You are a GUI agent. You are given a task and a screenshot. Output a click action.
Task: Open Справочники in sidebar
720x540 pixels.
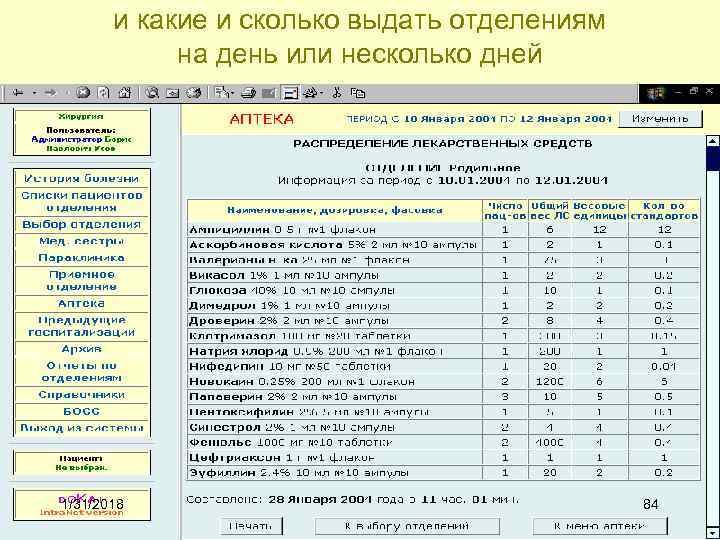(81, 395)
